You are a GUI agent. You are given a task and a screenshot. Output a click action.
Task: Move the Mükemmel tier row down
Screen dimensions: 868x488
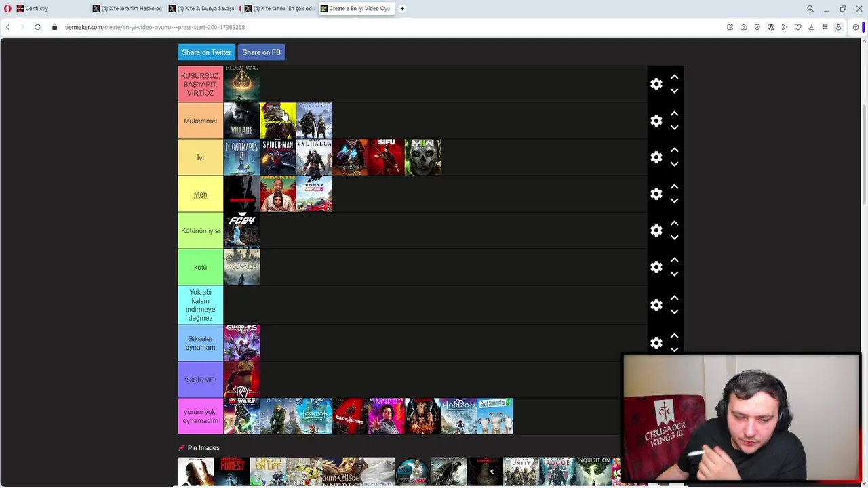(674, 127)
